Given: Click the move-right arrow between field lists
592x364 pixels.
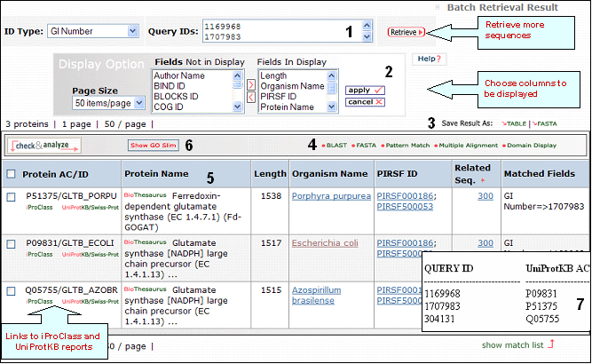Looking at the screenshot, I should [x=250, y=86].
